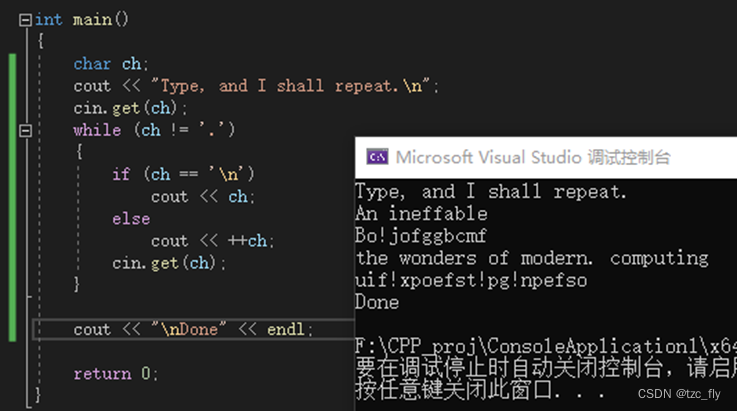This screenshot has height=411, width=737.
Task: Click the first cin.get(ch) line above while
Action: pos(130,108)
